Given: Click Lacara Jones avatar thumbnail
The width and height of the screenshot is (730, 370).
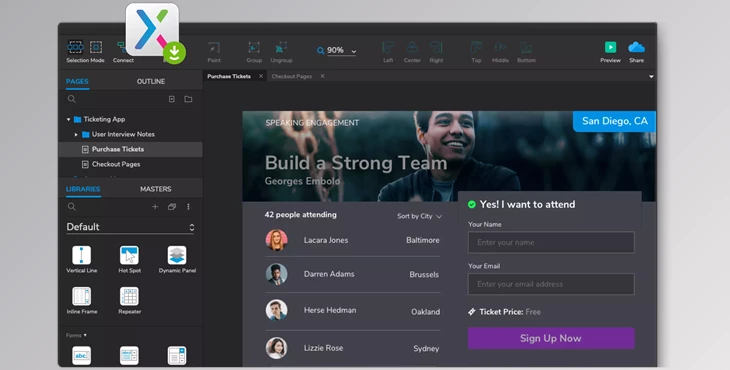Looking at the screenshot, I should tap(277, 240).
